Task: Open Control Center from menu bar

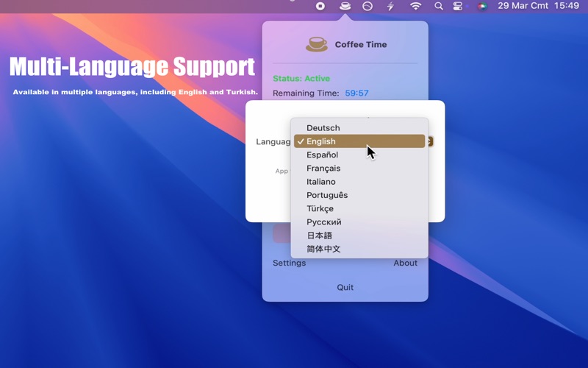Action: [x=457, y=6]
